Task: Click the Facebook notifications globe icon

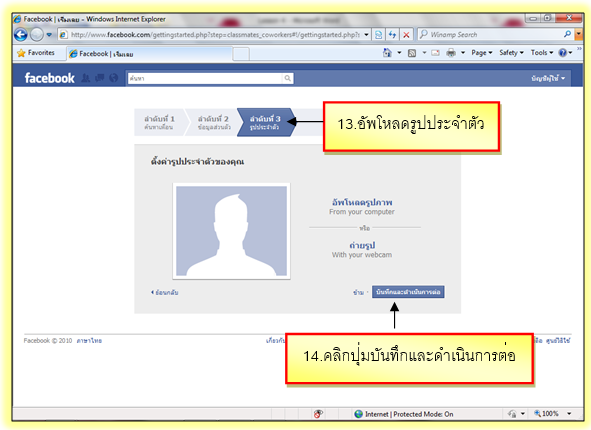Action: tap(113, 78)
